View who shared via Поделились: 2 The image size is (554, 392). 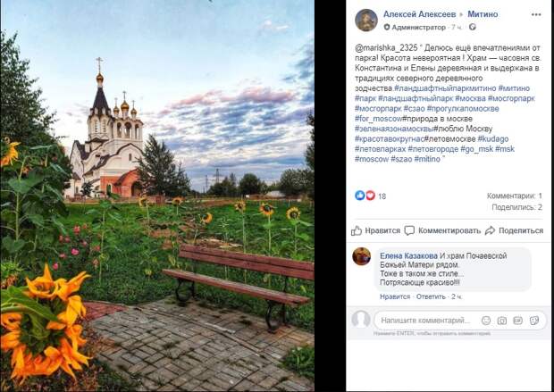516,207
